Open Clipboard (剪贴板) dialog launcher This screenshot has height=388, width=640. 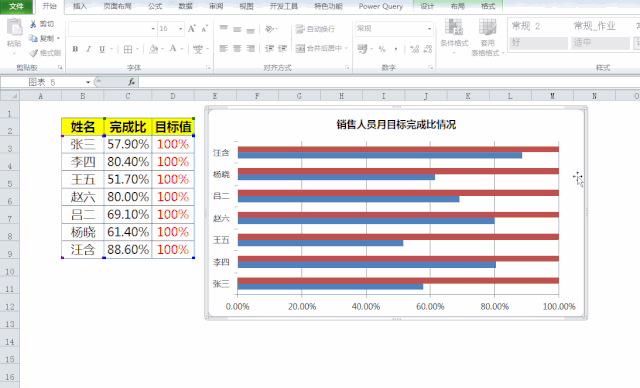coord(60,67)
